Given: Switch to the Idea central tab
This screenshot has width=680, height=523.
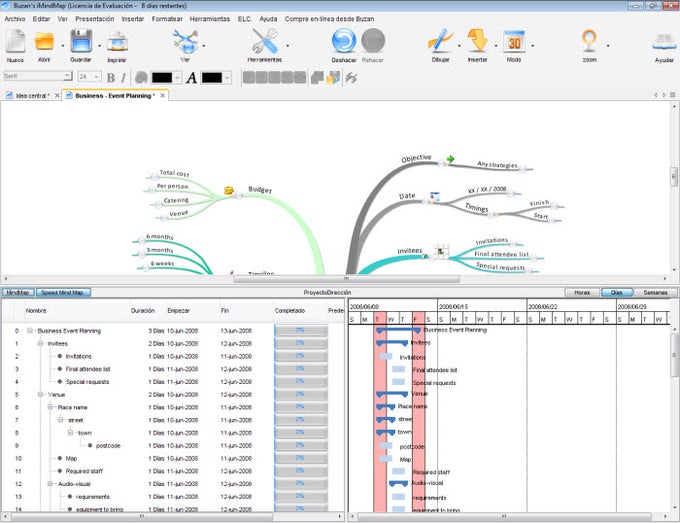Looking at the screenshot, I should tap(33, 96).
